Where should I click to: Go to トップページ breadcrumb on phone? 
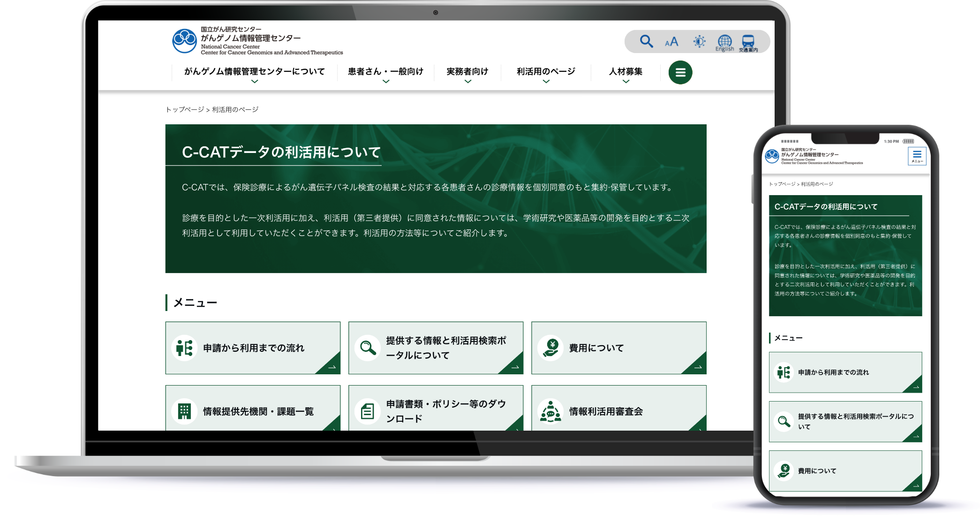click(x=782, y=184)
